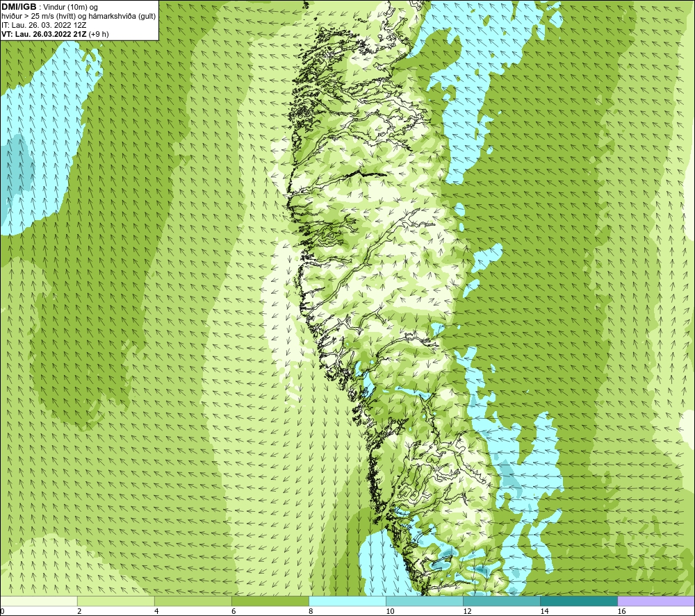This screenshot has height=616, width=695.
Task: Select the 0–2 m/s palest color swatch
Action: tap(38, 601)
